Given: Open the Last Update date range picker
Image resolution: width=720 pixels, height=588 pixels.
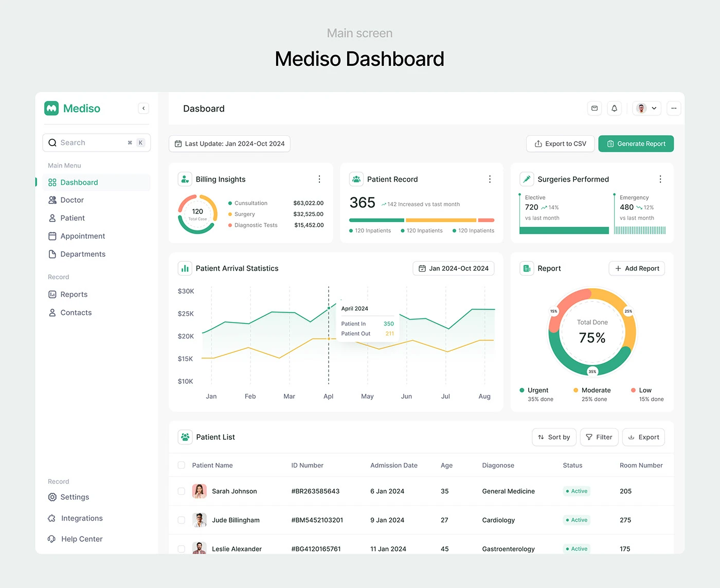Looking at the screenshot, I should 229,144.
